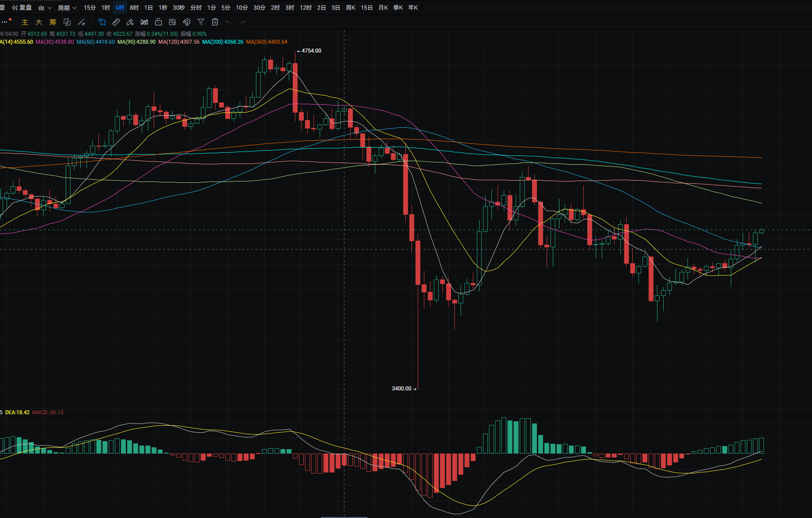Expand the 周期 period dropdown
Viewport: 812px width, 518px height.
(x=67, y=8)
